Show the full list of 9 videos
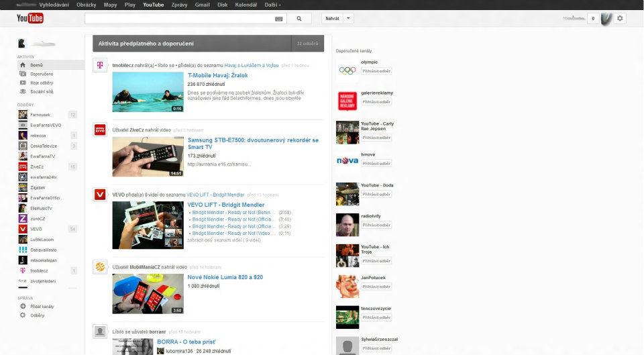Viewport: 644px width, 355px height. [x=224, y=240]
